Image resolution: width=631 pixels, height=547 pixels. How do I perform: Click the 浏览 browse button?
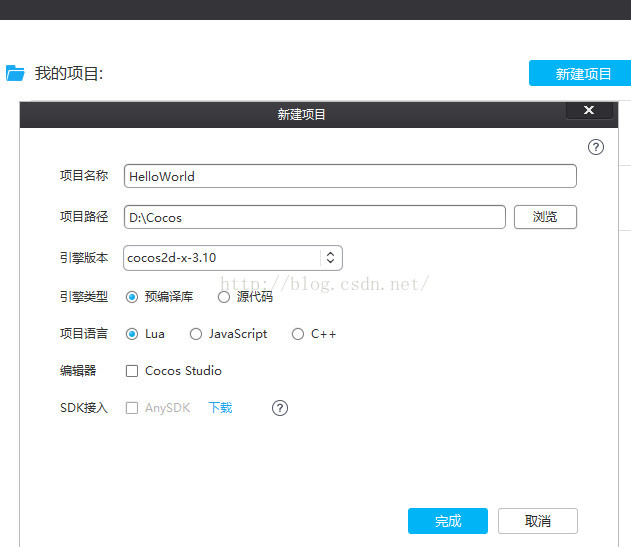[545, 217]
